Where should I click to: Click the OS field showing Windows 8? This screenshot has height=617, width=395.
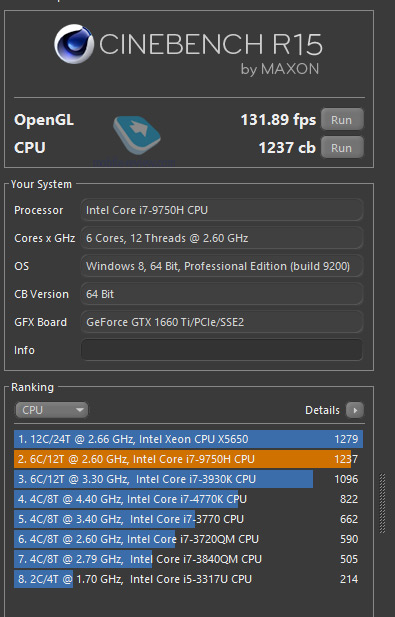[x=222, y=266]
